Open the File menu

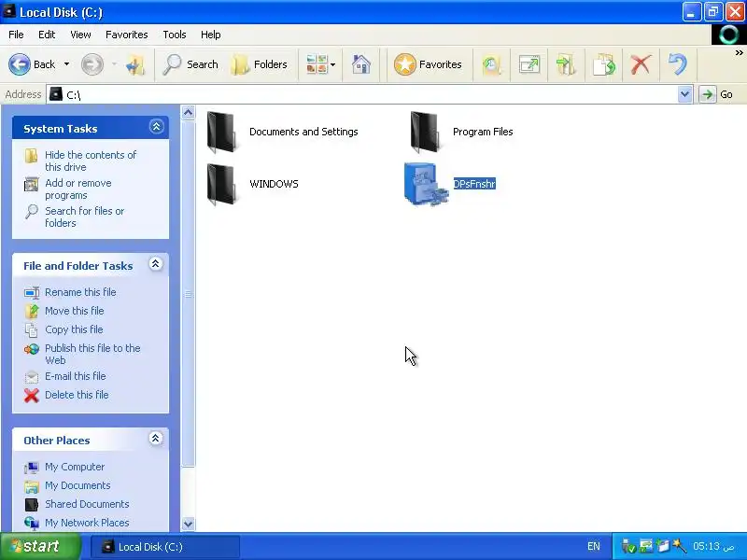coord(16,35)
